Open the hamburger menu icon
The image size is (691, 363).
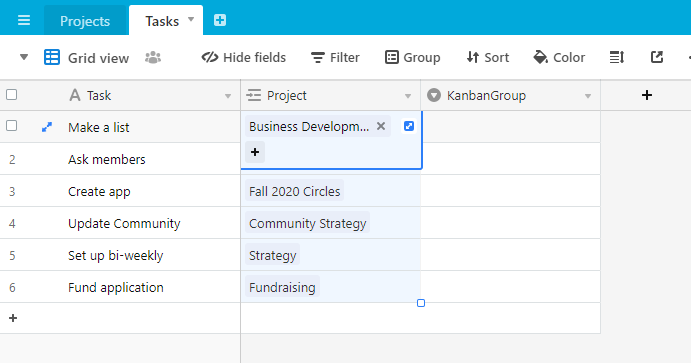tap(24, 20)
